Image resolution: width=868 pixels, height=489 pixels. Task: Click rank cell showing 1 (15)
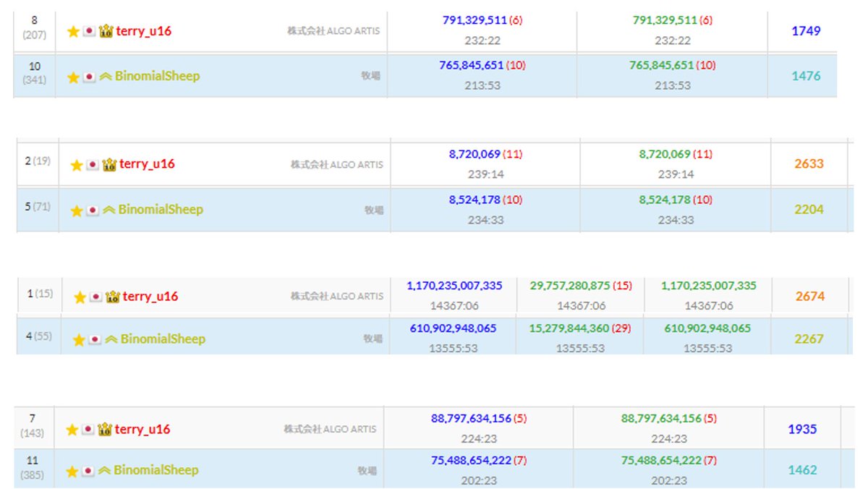pyautogui.click(x=40, y=294)
